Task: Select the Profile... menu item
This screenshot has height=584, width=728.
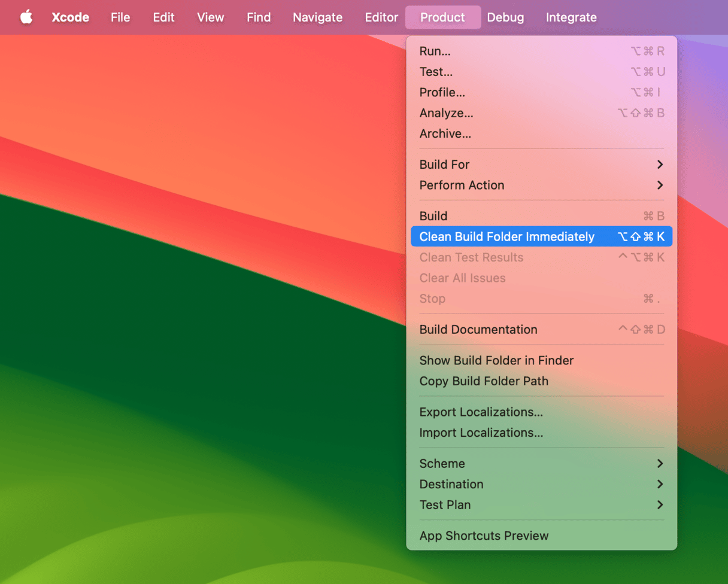Action: pyautogui.click(x=442, y=93)
